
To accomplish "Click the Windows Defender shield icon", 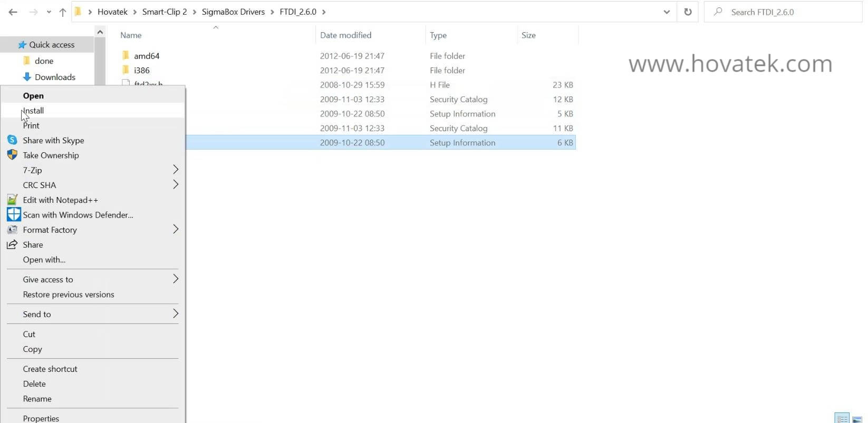I will point(13,214).
